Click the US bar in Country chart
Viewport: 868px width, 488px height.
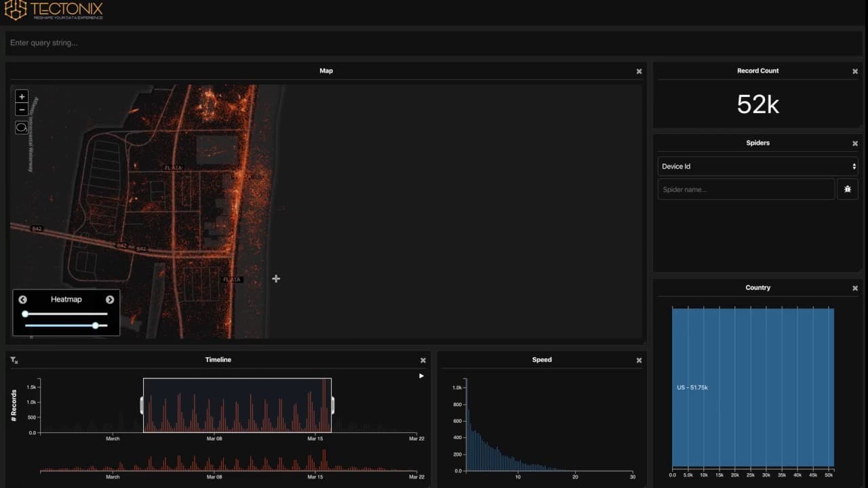pos(753,387)
